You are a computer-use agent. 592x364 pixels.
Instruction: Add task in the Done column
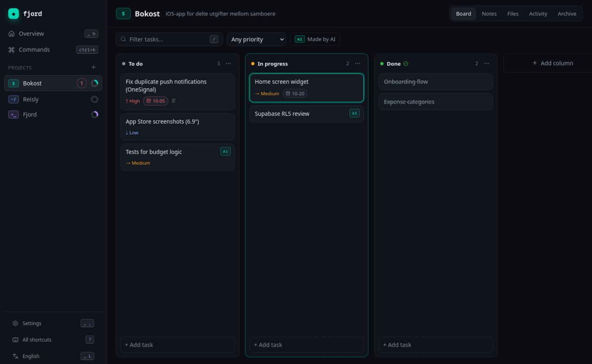click(436, 345)
